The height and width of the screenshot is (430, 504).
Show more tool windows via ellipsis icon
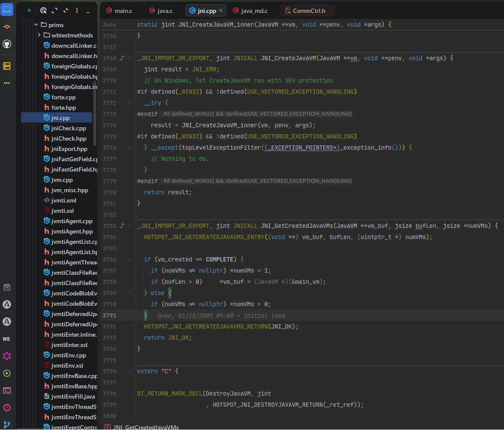point(7,83)
